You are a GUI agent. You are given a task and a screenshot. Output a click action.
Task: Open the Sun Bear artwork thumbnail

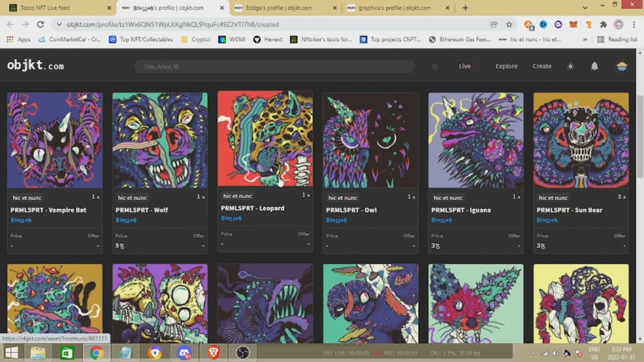(x=581, y=140)
